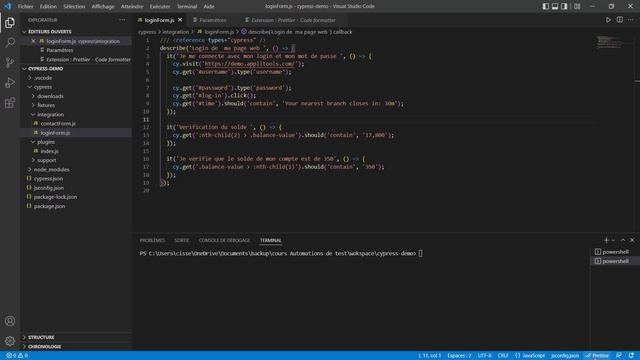
Task: Expand the node_modules folder
Action: click(x=76, y=169)
